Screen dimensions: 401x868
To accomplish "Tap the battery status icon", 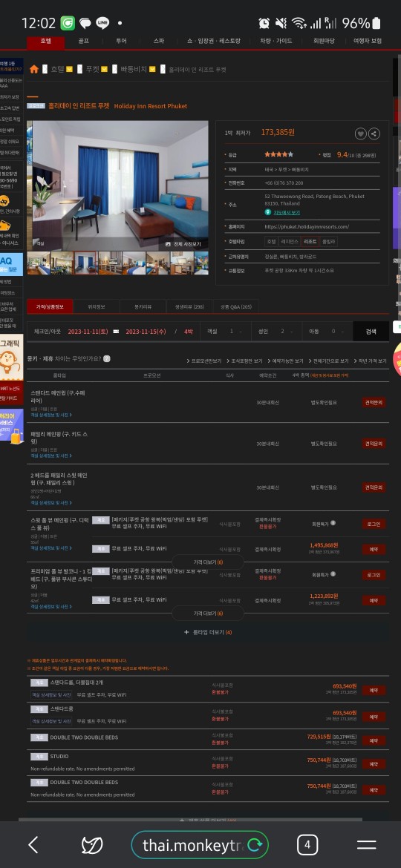I will click(376, 23).
